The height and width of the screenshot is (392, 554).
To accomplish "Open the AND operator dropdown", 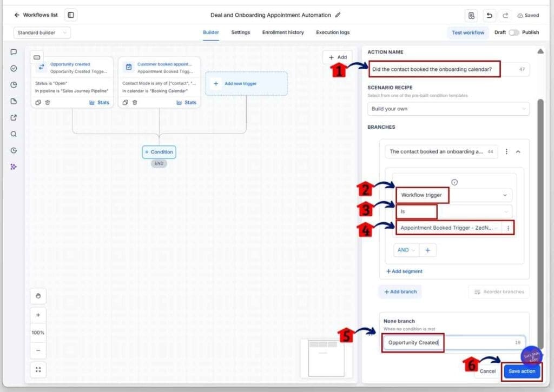I will [406, 250].
